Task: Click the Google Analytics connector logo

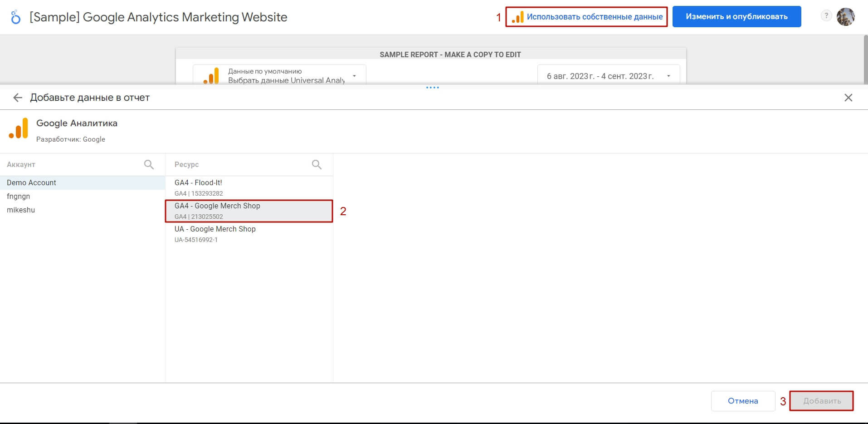Action: (19, 128)
